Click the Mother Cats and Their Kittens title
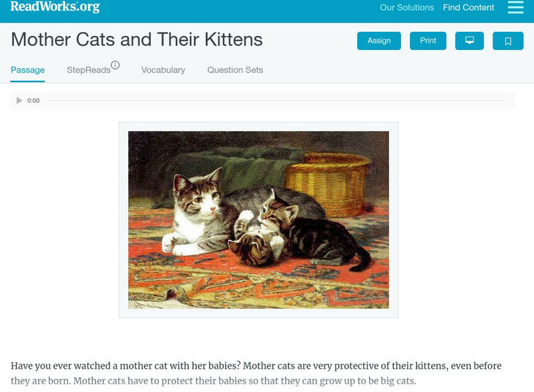The image size is (534, 392). 137,40
